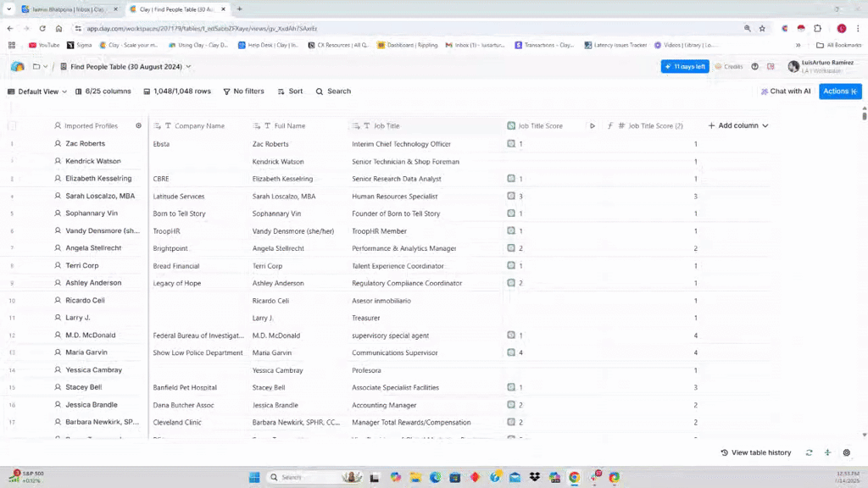Click the Credits coin icon
Viewport: 868px width, 488px height.
click(718, 66)
